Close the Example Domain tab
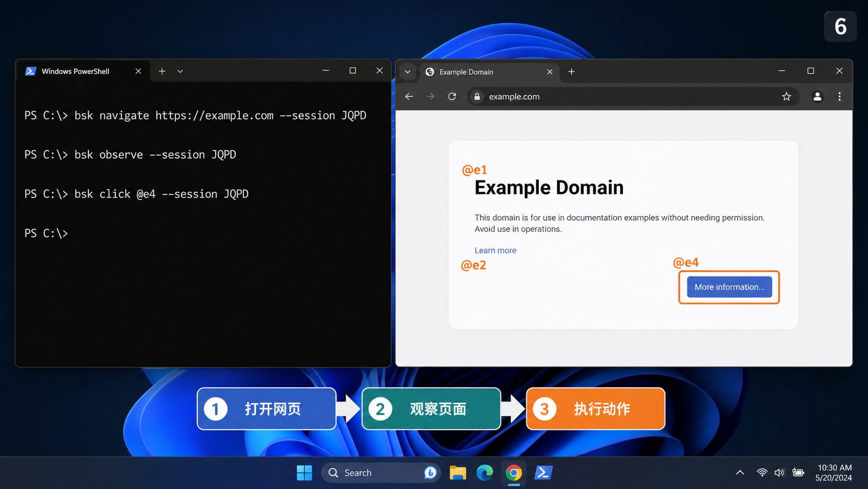Viewport: 868px width, 489px height. 550,72
